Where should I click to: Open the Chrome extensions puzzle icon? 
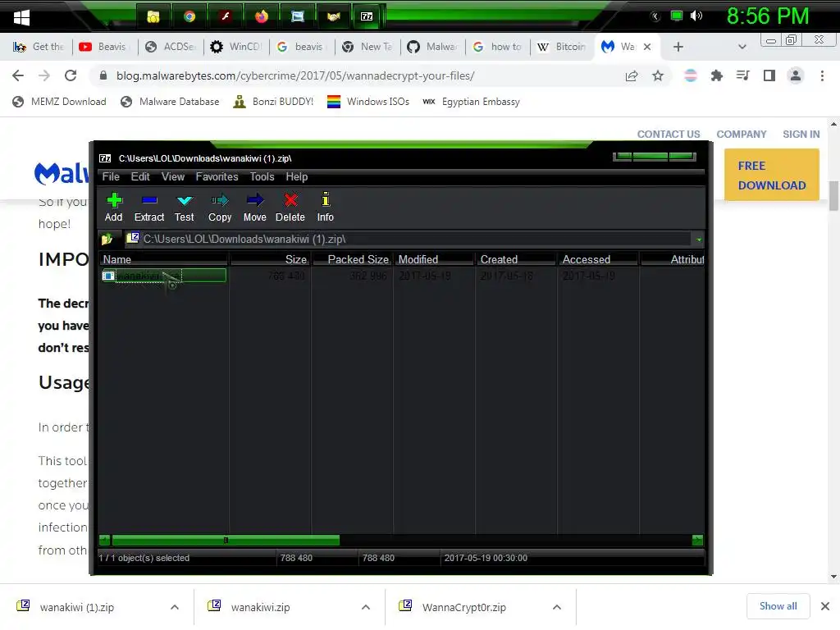pyautogui.click(x=717, y=76)
